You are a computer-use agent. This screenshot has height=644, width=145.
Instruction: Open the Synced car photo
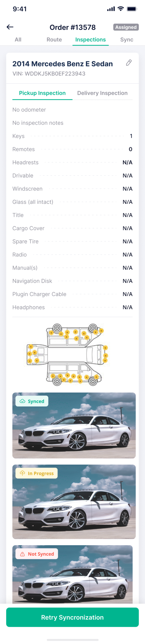tap(74, 425)
